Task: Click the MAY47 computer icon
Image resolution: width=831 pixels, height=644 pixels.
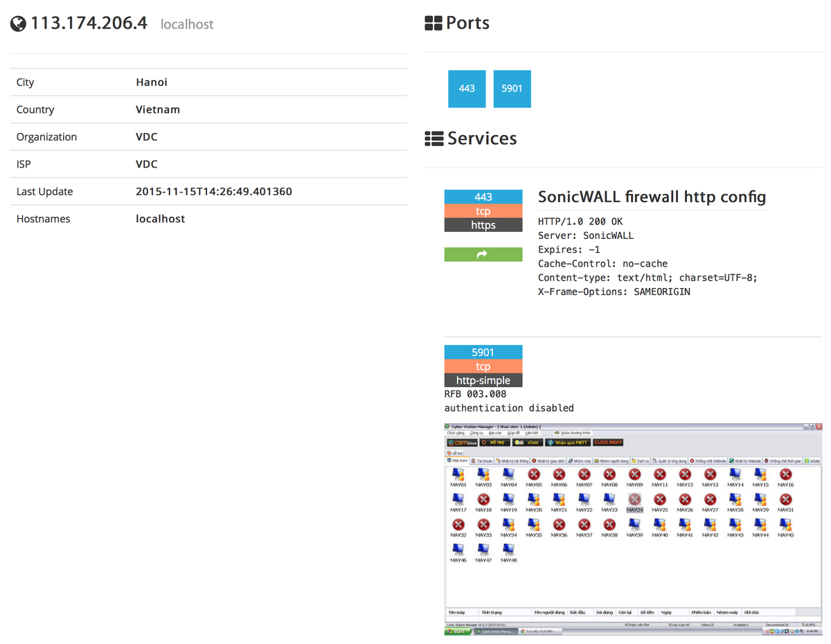Action: click(483, 549)
